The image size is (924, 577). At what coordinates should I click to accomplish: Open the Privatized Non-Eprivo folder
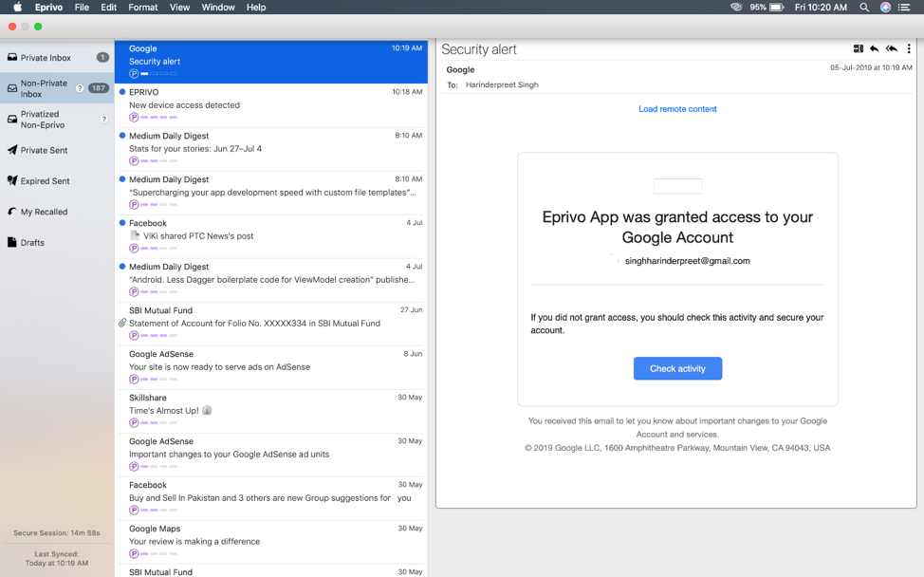[57, 119]
